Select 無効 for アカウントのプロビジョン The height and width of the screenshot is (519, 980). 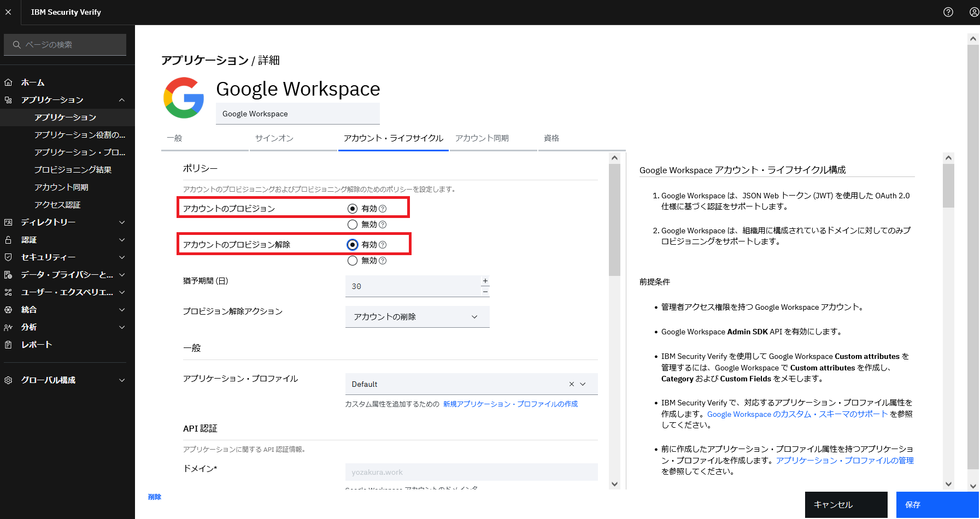click(x=353, y=225)
